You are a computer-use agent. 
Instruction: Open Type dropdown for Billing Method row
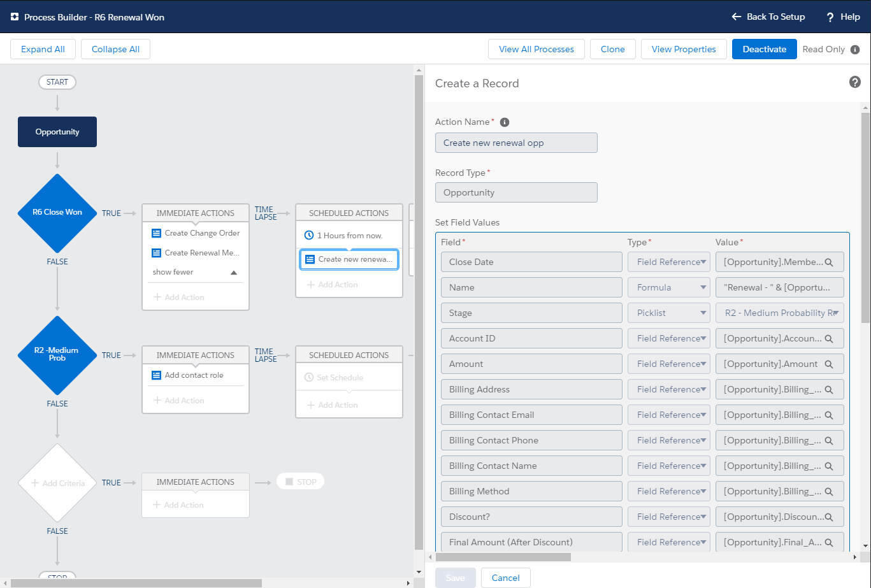point(669,491)
